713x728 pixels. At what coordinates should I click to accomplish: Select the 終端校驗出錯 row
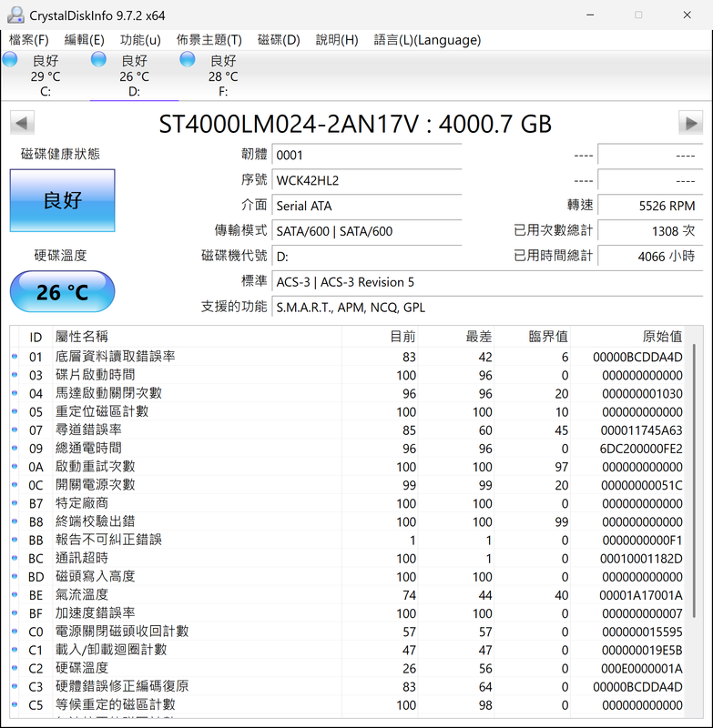click(348, 521)
